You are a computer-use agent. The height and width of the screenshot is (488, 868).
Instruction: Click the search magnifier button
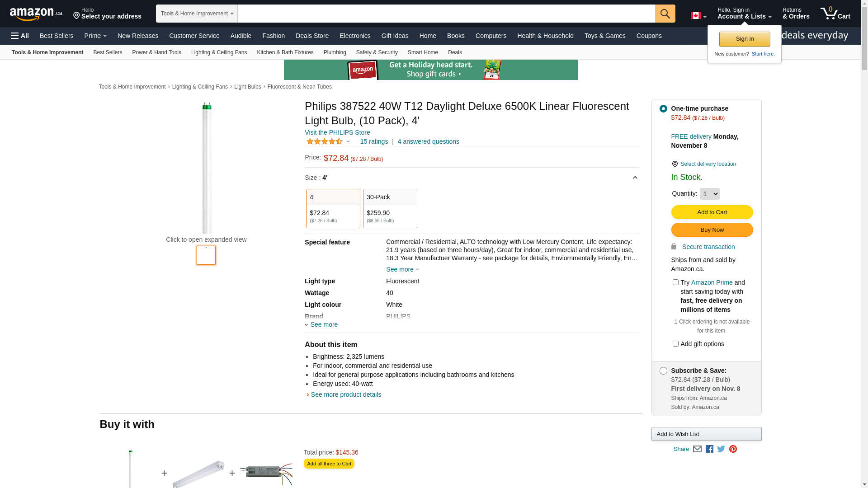tap(665, 14)
